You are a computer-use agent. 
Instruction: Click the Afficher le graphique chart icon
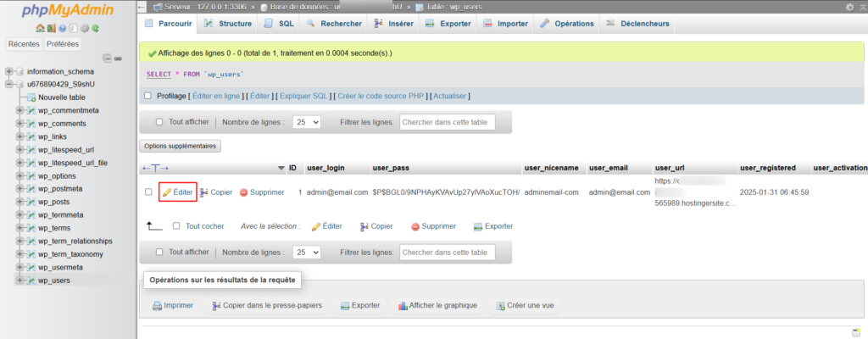tap(403, 305)
